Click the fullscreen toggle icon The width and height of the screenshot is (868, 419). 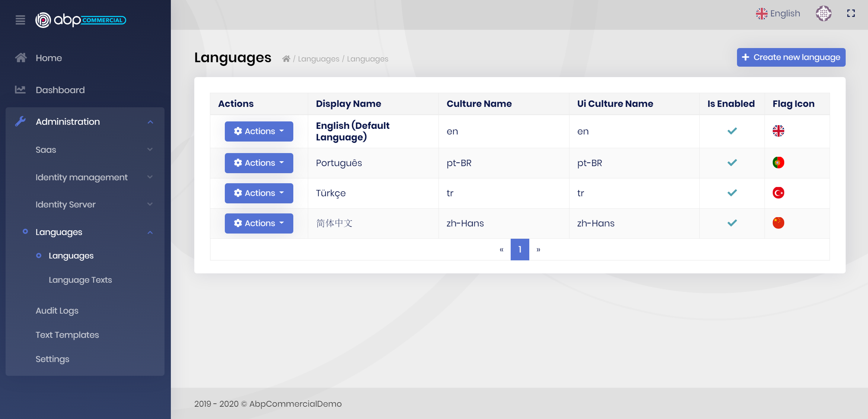851,13
